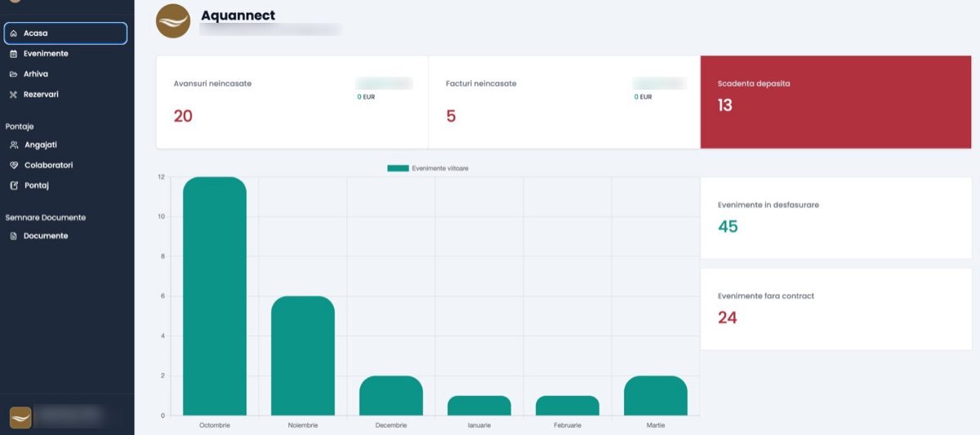Click the value 45 in desfasurare
The height and width of the screenshot is (435, 980).
pyautogui.click(x=728, y=226)
